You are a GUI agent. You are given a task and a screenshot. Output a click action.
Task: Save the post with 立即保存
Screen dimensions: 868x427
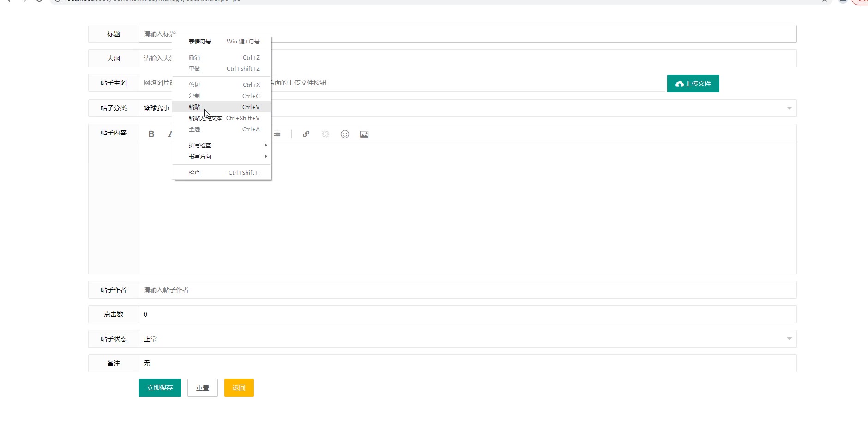pyautogui.click(x=160, y=388)
